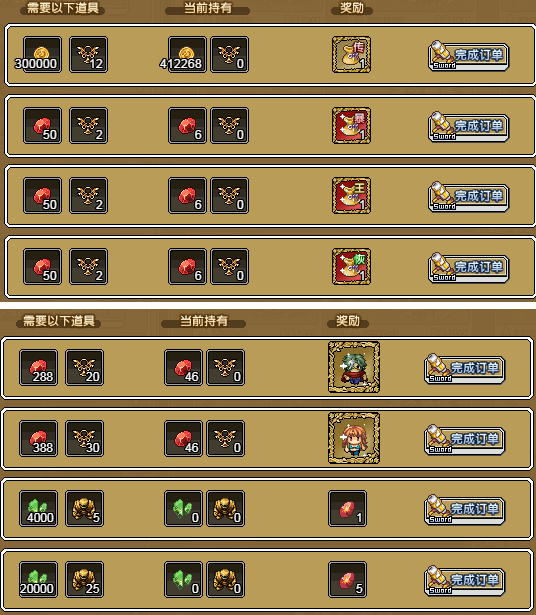
Task: Open the green-haired character reward portrait
Action: click(x=354, y=367)
